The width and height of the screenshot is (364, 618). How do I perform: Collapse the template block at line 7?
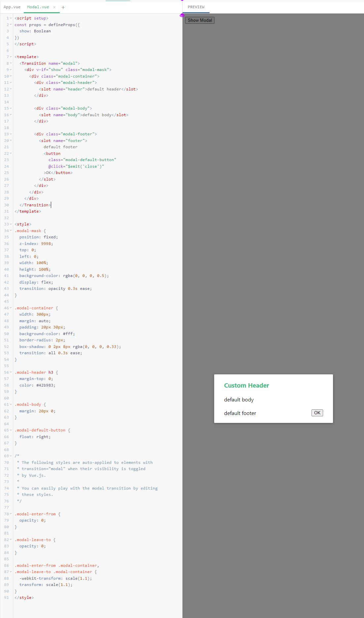tap(11, 57)
